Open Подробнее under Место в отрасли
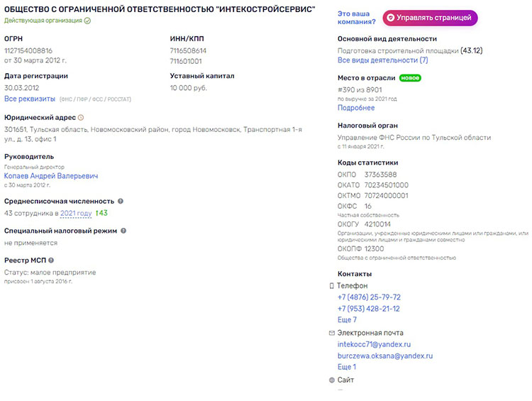This screenshot has width=532, height=401. pos(356,108)
